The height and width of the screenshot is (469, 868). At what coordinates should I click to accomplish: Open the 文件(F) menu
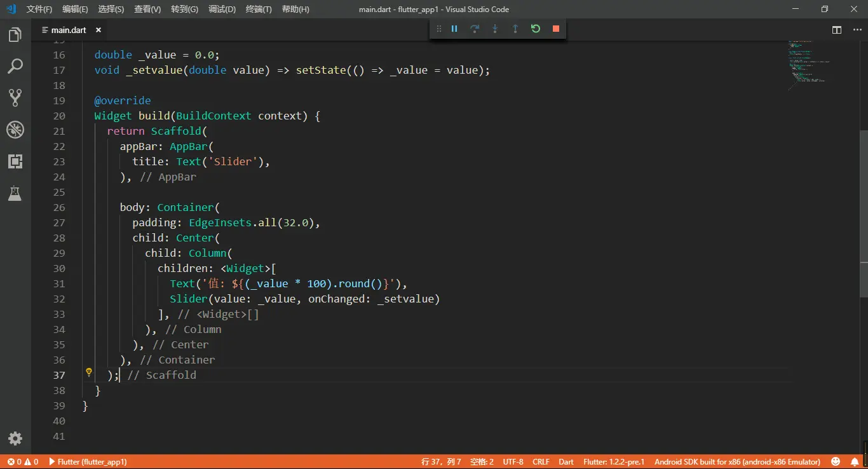point(39,10)
